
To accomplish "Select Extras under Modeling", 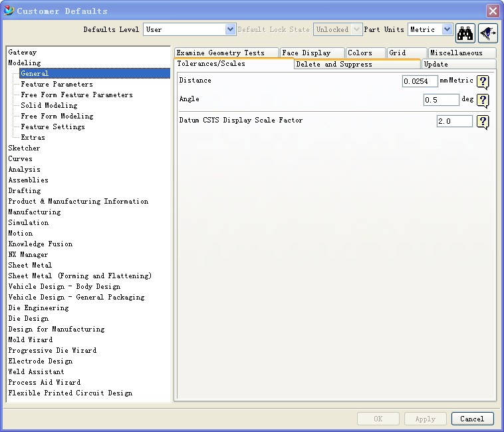I will tap(33, 137).
